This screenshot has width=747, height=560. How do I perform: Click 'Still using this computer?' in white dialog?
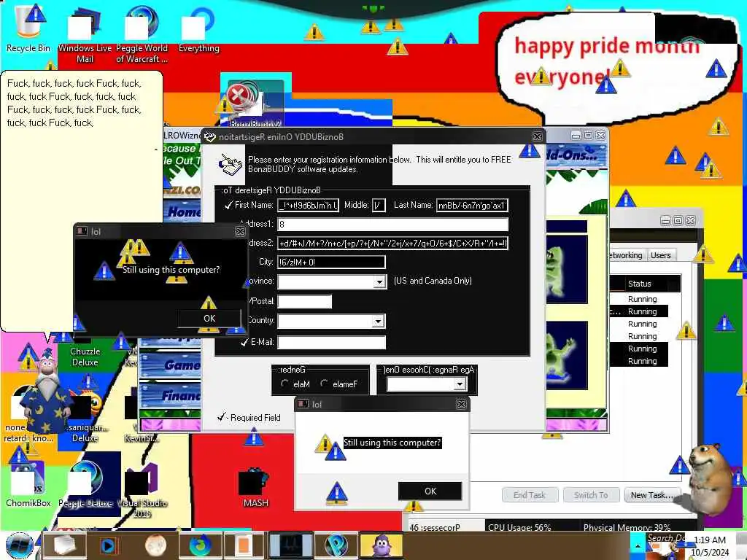point(392,443)
